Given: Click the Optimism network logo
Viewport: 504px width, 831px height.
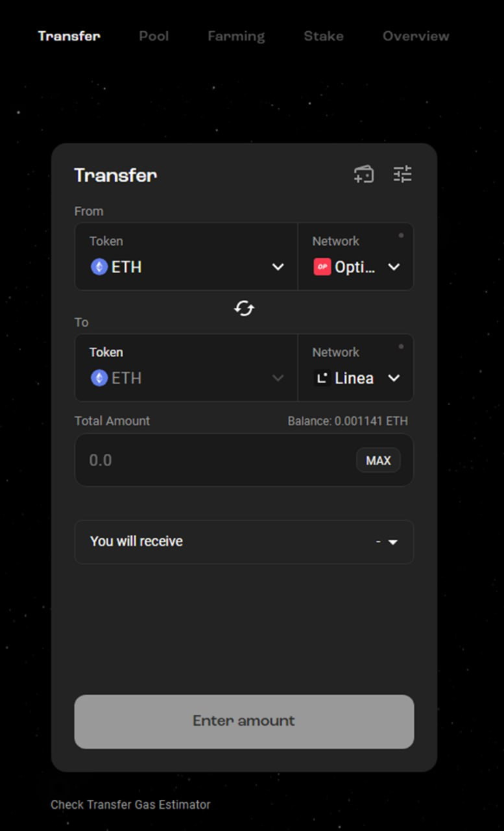Looking at the screenshot, I should tap(322, 267).
